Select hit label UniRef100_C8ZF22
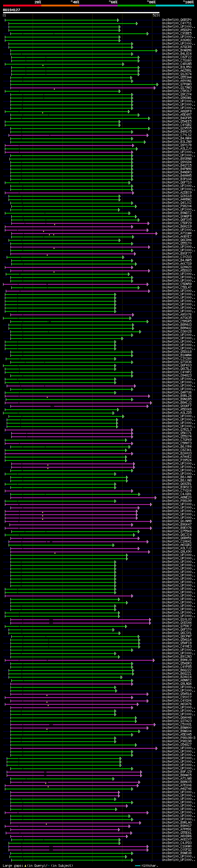 [177, 57]
